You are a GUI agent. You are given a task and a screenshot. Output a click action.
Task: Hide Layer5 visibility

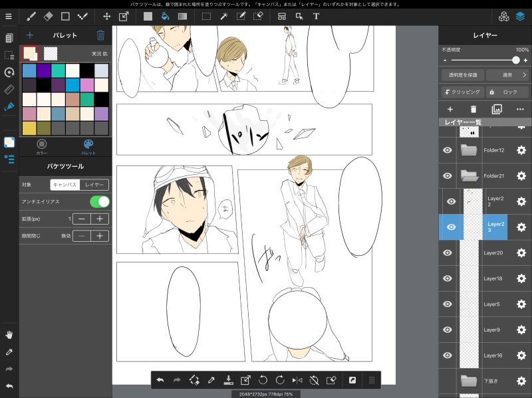pos(448,304)
